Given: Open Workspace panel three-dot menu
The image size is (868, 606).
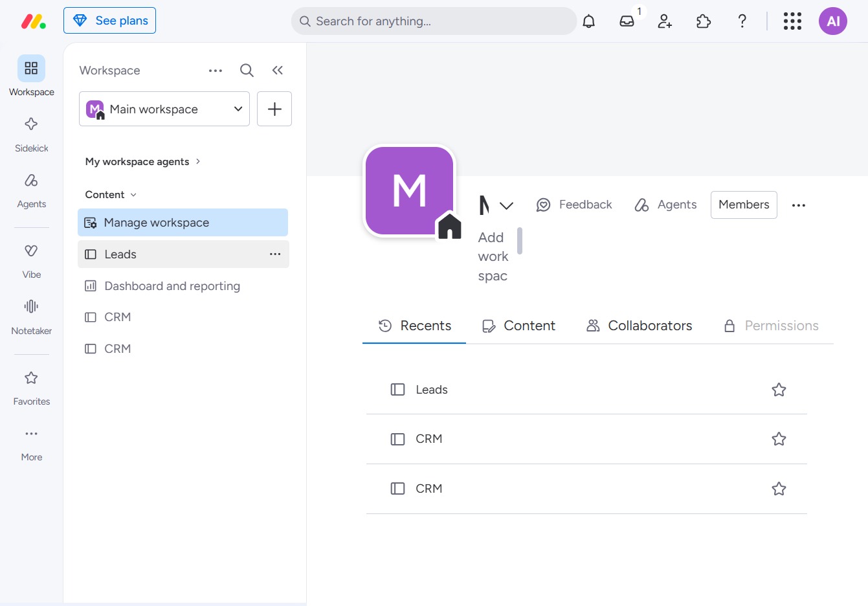Looking at the screenshot, I should tap(216, 71).
